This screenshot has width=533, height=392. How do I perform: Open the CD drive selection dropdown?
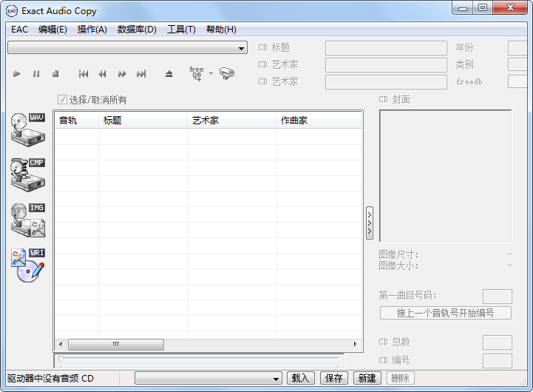click(x=127, y=48)
